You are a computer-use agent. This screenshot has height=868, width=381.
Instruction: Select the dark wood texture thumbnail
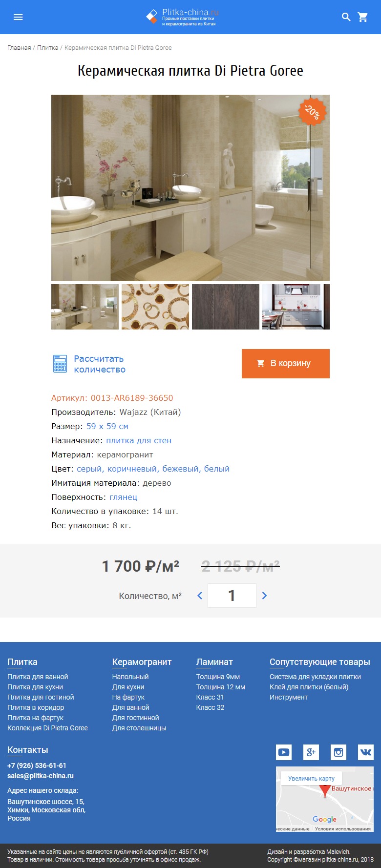[x=226, y=307]
